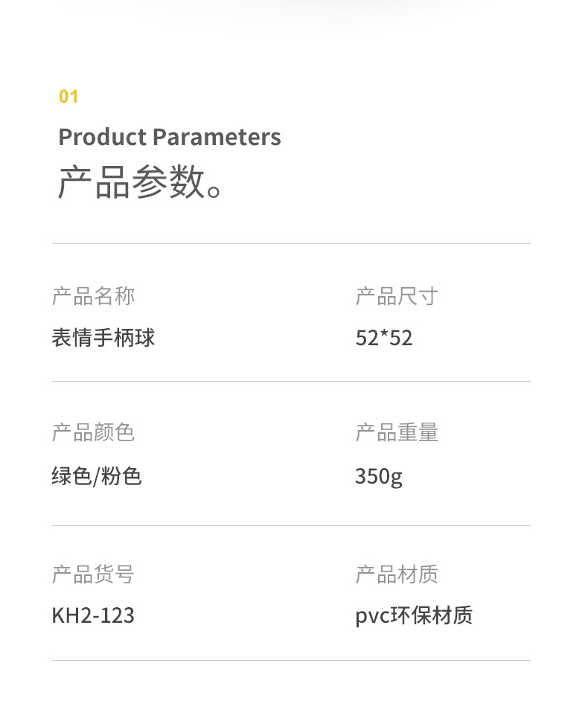Click the "产品参数" Chinese heading
The width and height of the screenshot is (588, 724).
click(132, 182)
